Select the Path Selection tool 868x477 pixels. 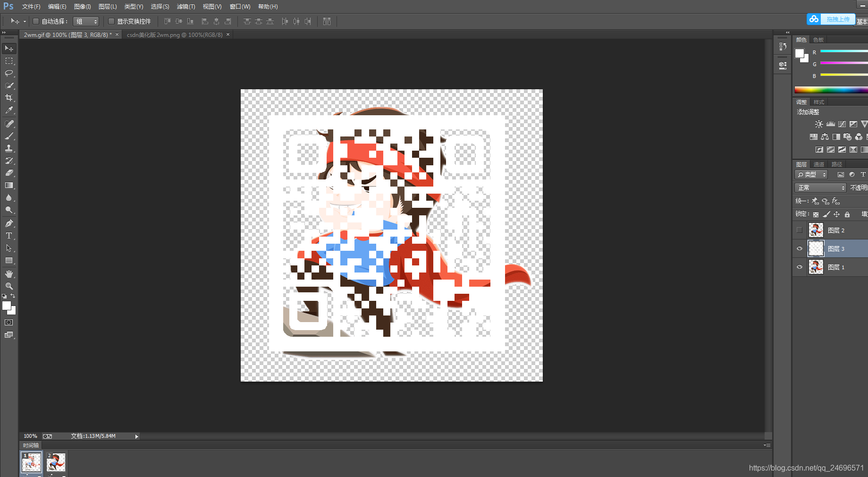[9, 248]
